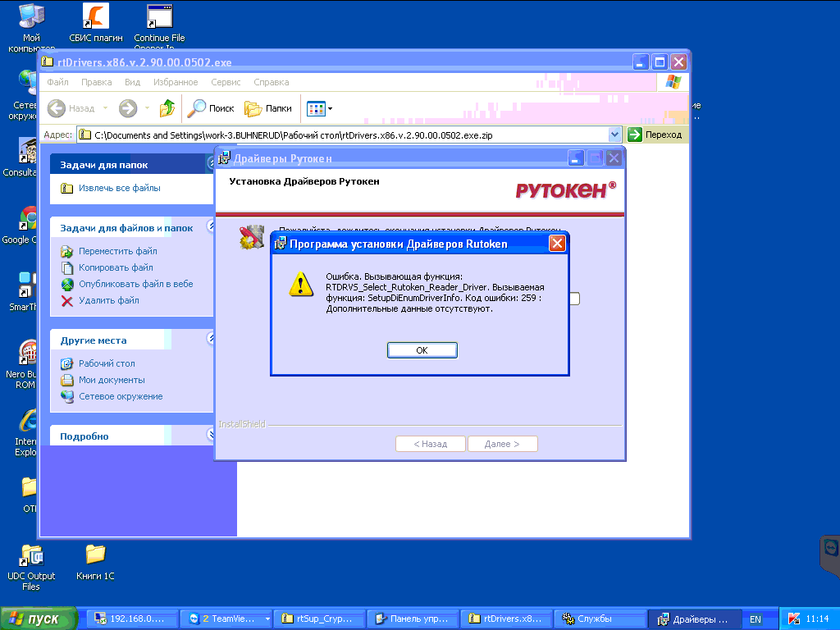
Task: Expand the Подробно details panel
Action: [x=210, y=436]
